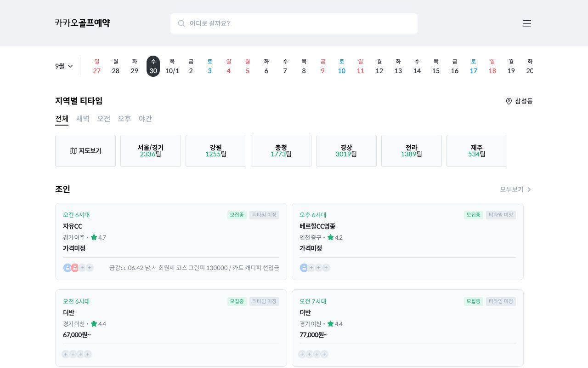Expand the 9월 month dropdown

coord(64,66)
